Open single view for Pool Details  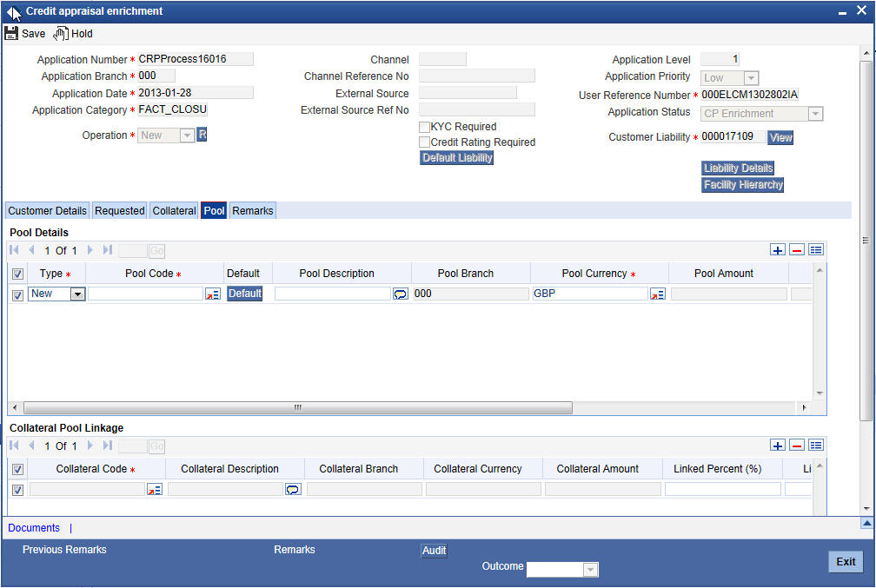tap(816, 249)
